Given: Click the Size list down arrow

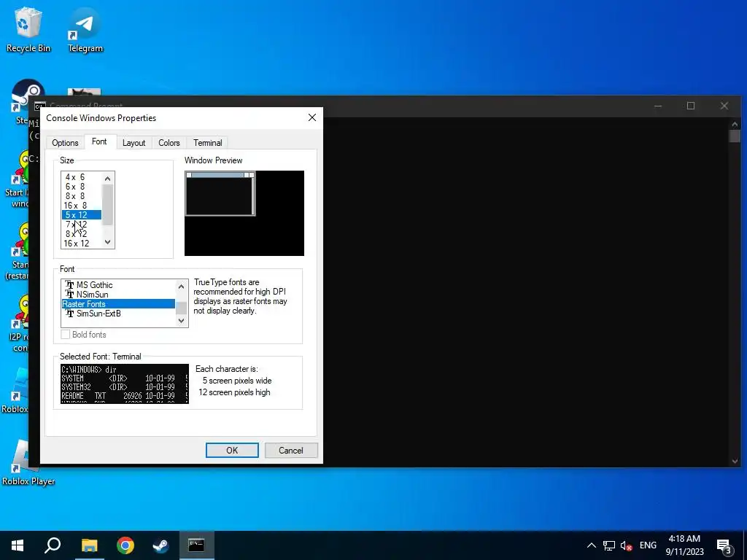Looking at the screenshot, I should [108, 242].
